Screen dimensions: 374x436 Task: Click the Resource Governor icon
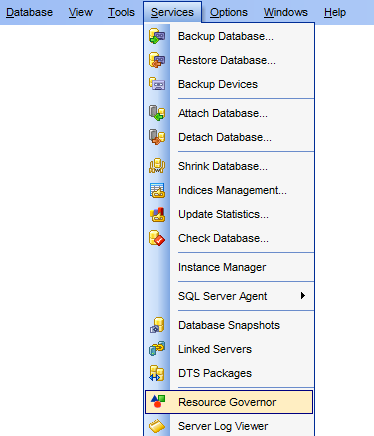158,402
